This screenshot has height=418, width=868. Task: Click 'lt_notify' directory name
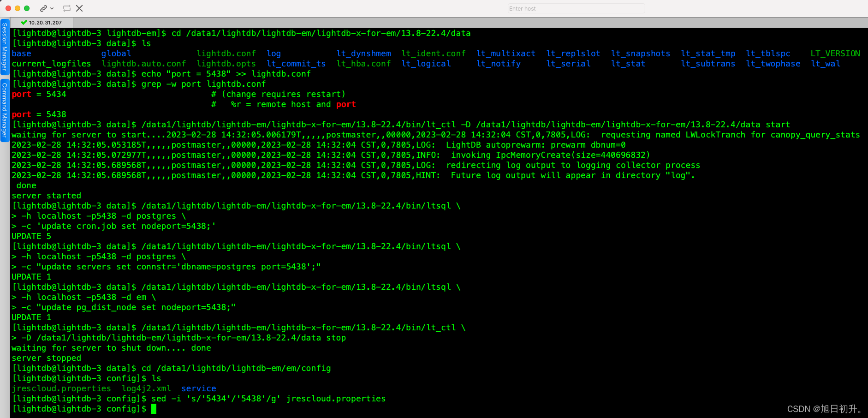[x=499, y=64]
